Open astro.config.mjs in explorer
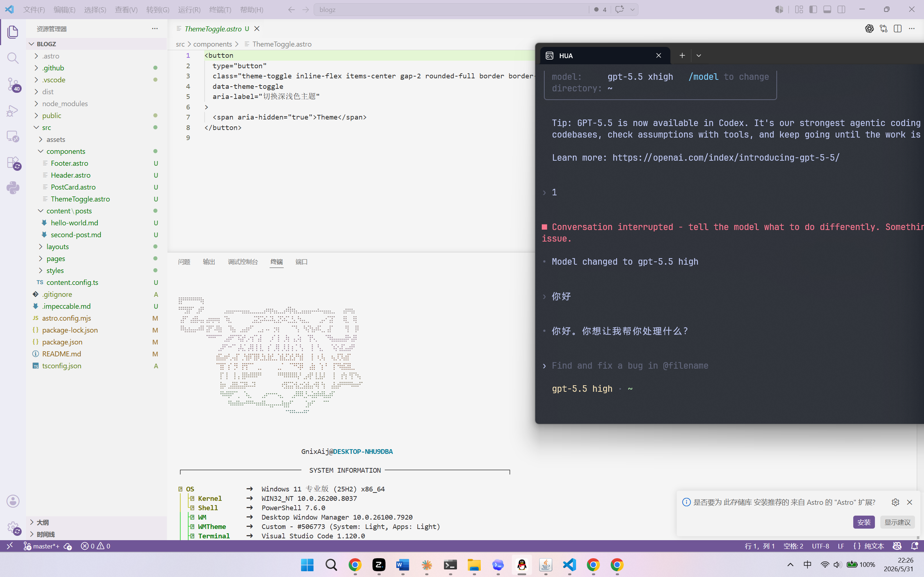 (96, 318)
